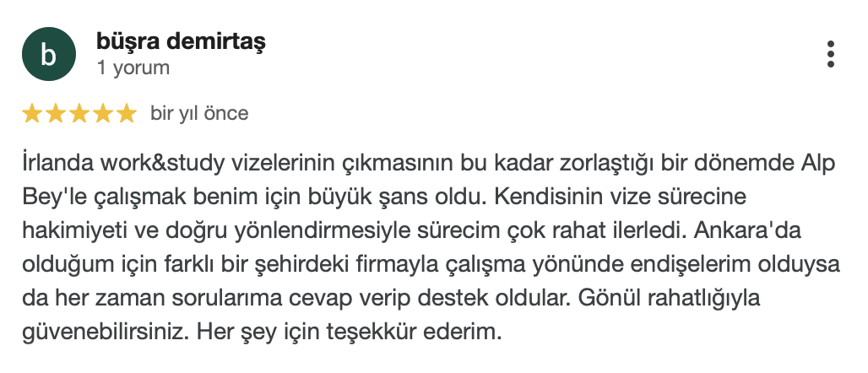
Task: Click the green "b" profile avatar
Action: point(48,55)
